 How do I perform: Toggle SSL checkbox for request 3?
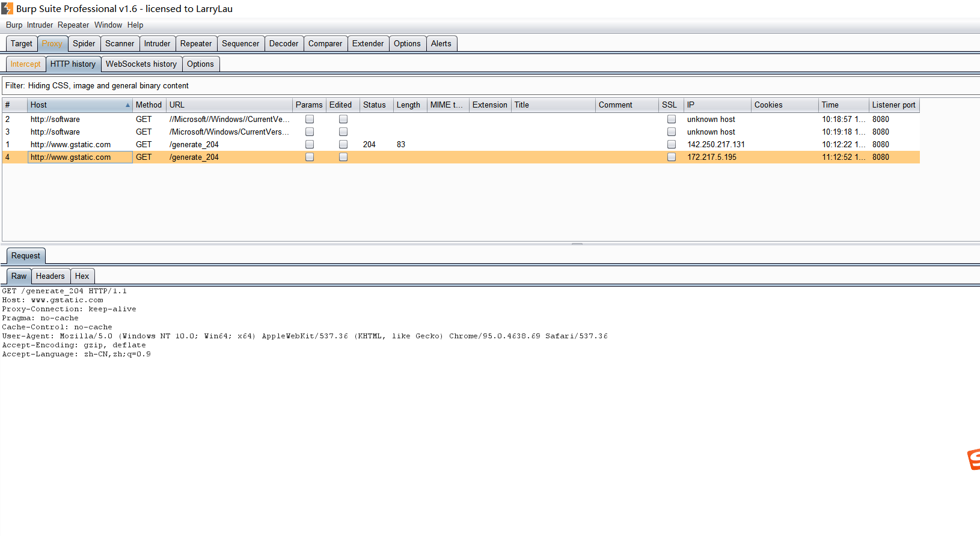point(672,132)
